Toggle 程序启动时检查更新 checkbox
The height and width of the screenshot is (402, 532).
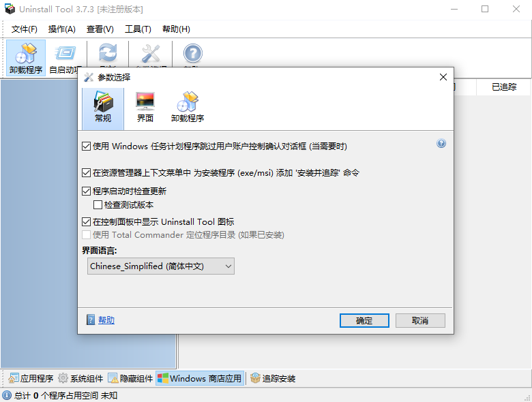pos(87,191)
